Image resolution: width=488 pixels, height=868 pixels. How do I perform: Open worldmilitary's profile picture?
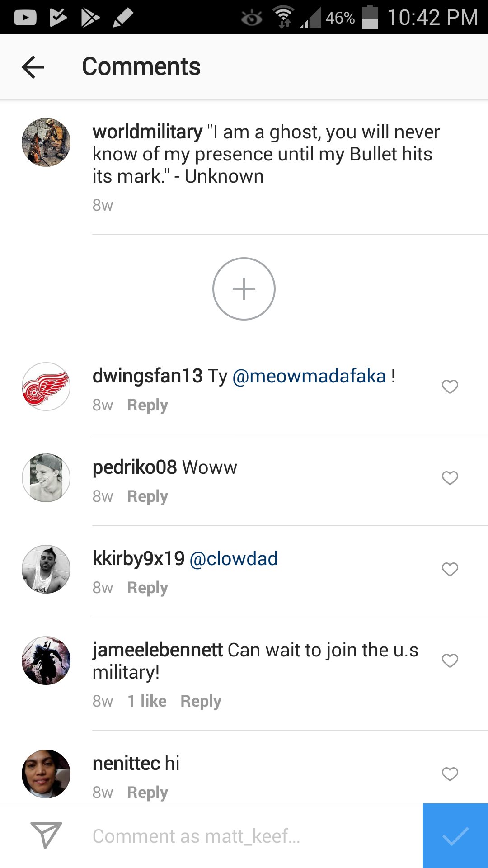[46, 142]
